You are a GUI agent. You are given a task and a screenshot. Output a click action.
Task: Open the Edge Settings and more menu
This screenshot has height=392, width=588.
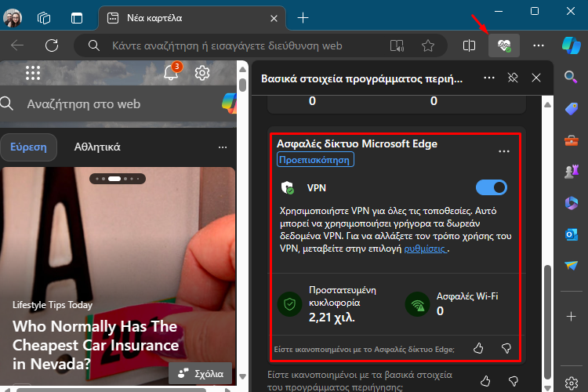(x=539, y=45)
